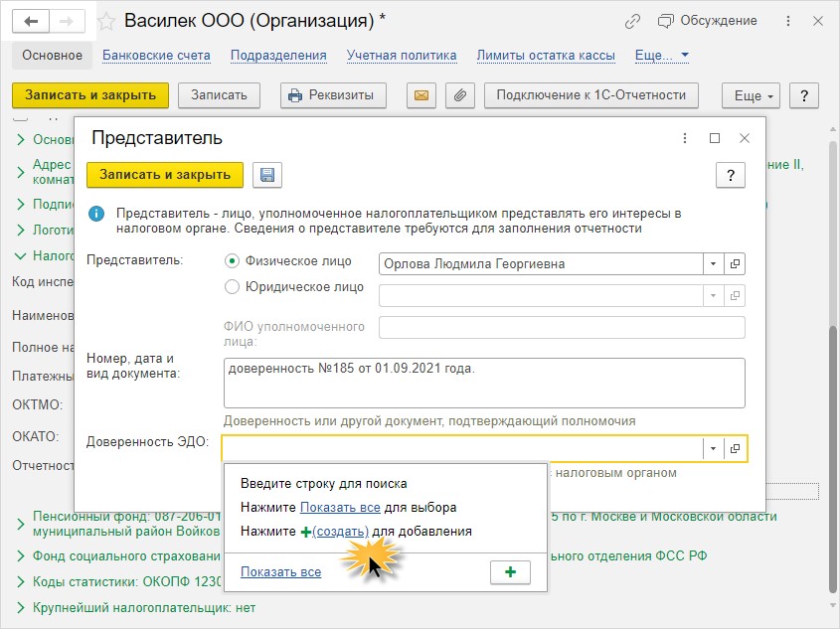Screen dimensions: 840x629
Task: Close the Василек ООО organization window
Action: (x=818, y=22)
